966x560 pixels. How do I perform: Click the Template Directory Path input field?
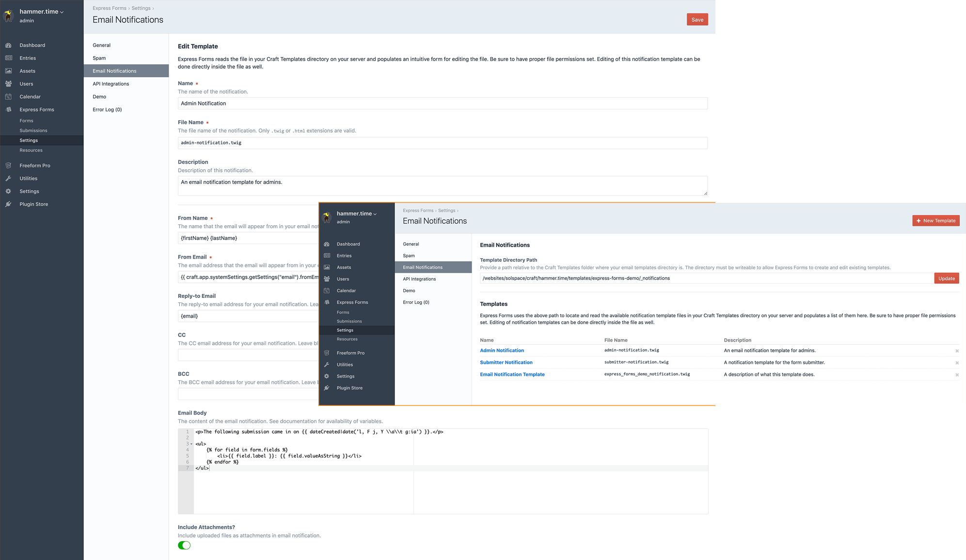tap(707, 278)
